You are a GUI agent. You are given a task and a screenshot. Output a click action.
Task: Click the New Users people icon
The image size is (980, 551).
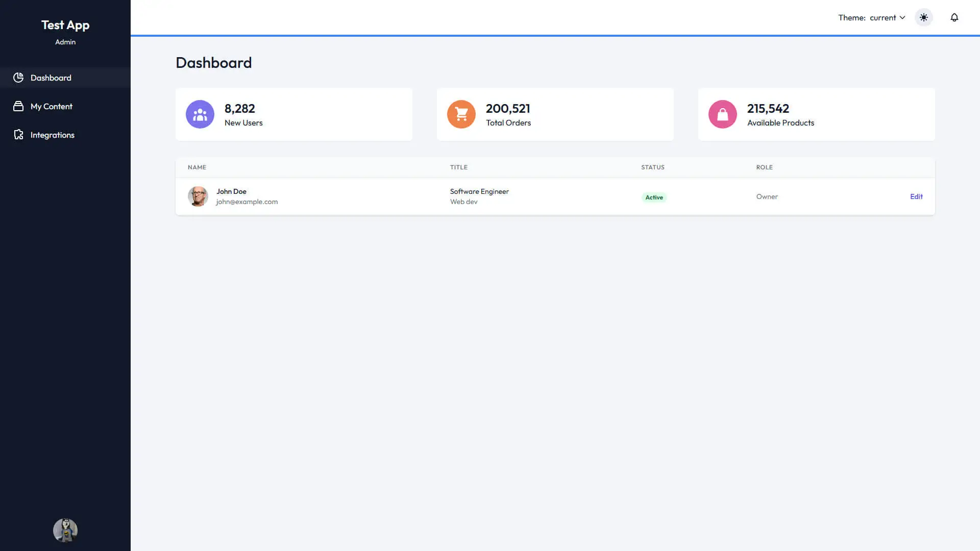point(200,114)
